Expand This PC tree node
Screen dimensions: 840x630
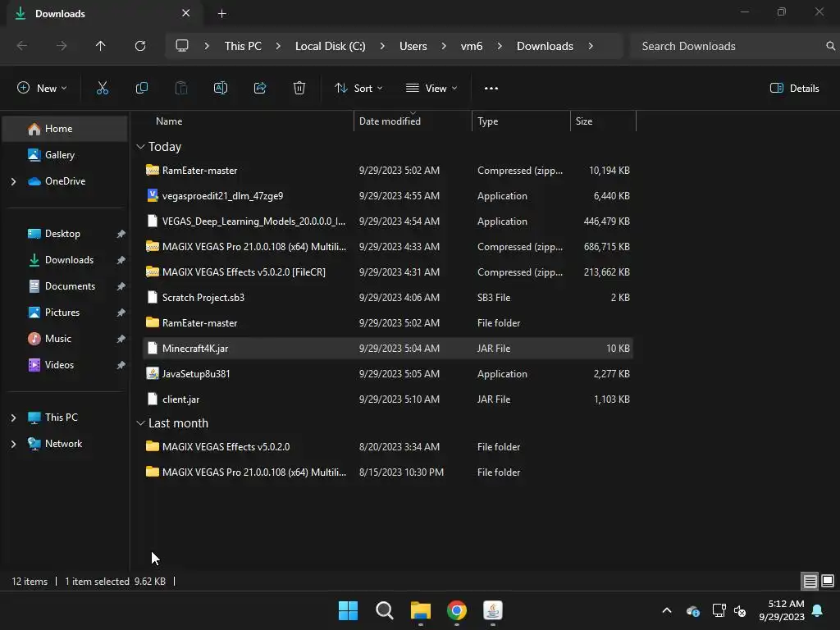(x=13, y=418)
